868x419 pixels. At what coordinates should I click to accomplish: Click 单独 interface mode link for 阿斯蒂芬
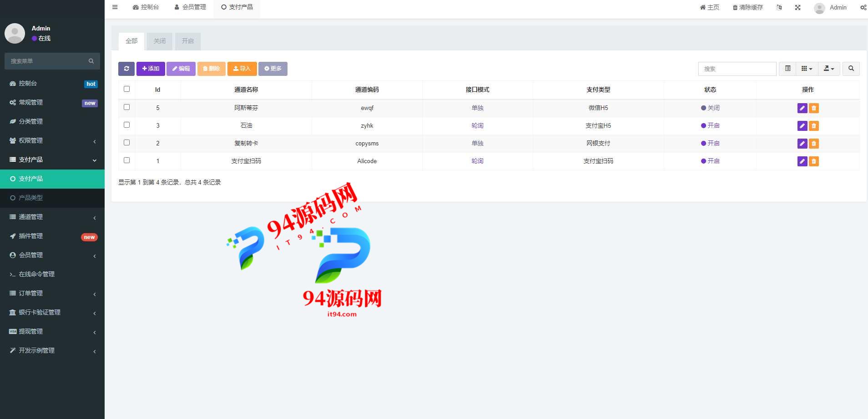pos(477,108)
